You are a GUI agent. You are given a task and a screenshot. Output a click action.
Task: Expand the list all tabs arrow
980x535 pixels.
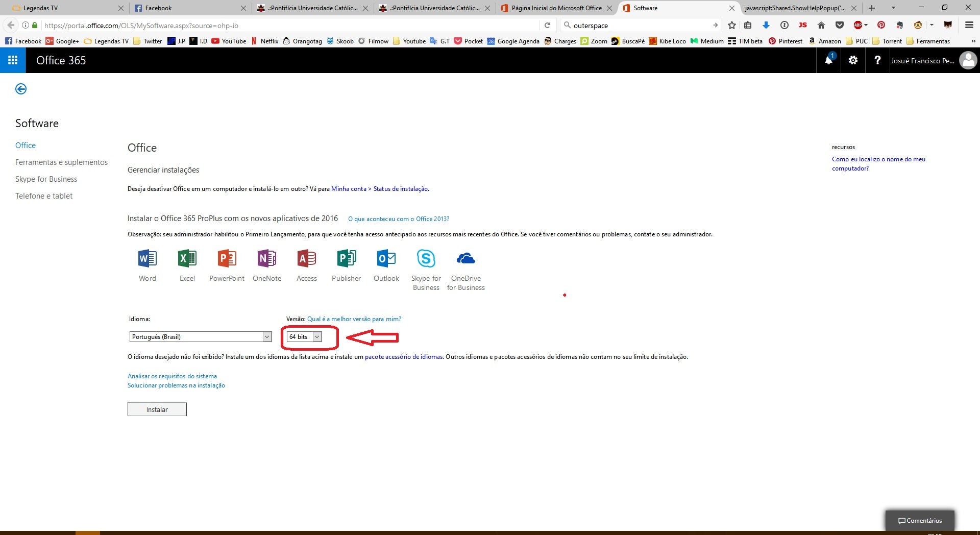(x=893, y=8)
